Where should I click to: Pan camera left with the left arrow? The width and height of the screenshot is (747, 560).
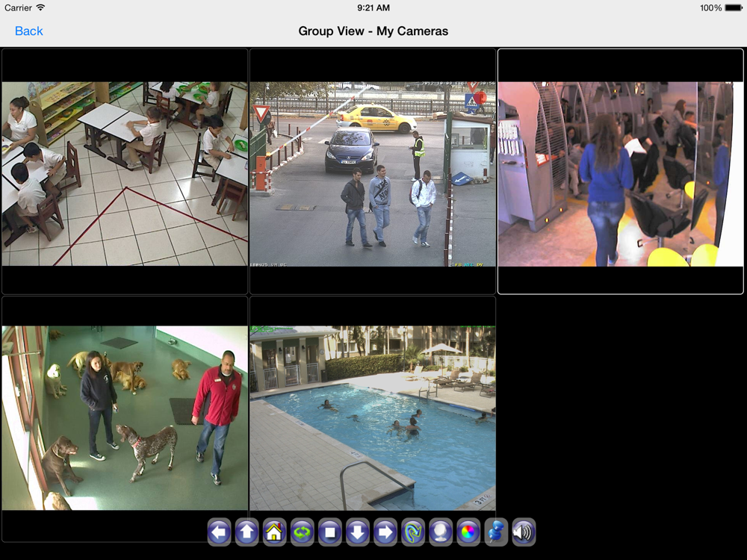point(219,532)
